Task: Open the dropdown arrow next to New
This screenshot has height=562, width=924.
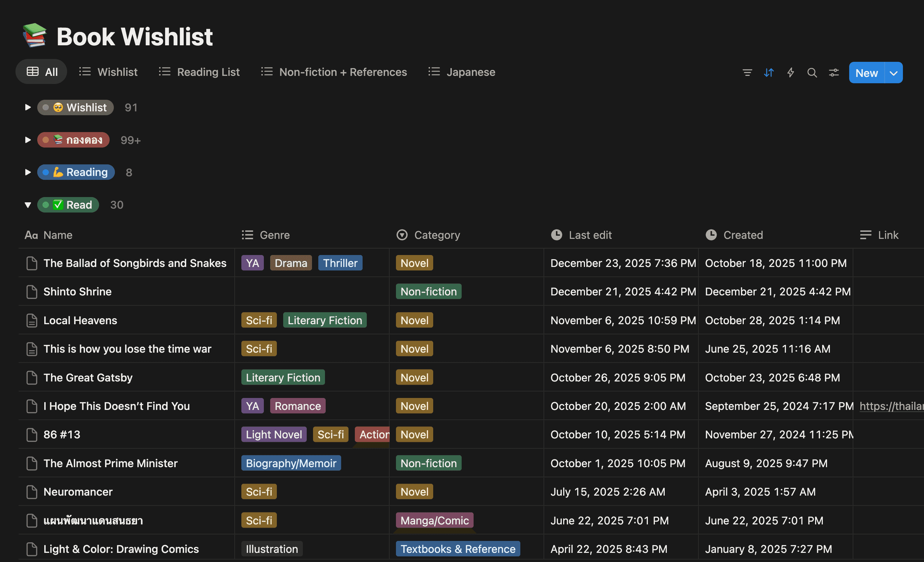Action: pos(894,73)
